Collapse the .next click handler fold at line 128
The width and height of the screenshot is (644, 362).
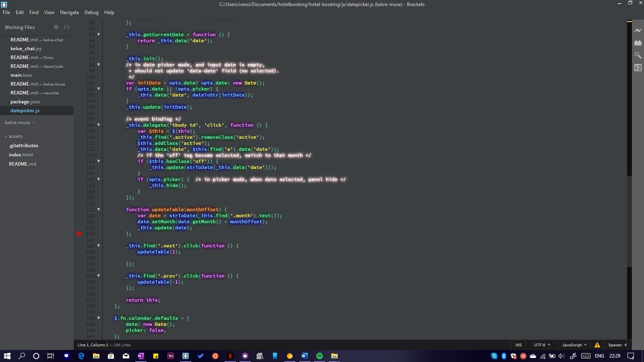click(99, 246)
